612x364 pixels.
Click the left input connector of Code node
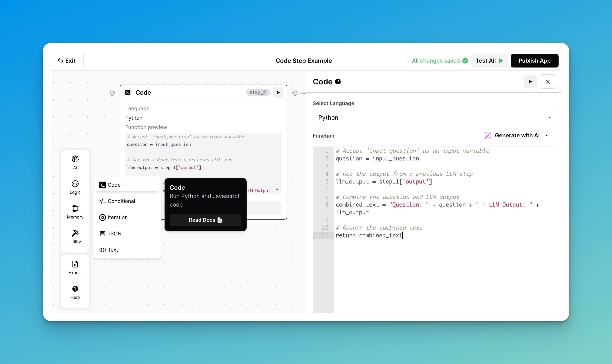click(x=112, y=93)
